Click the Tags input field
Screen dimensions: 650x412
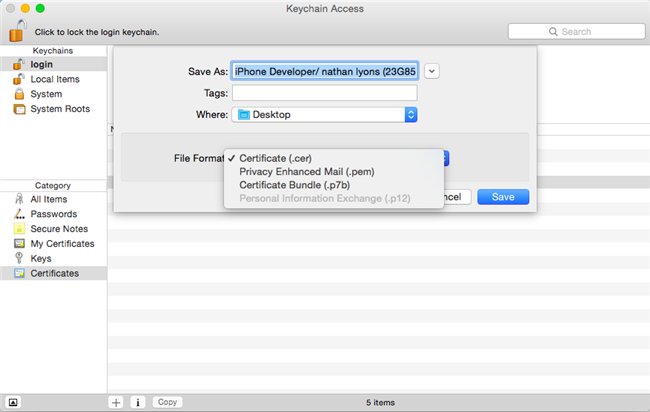[325, 93]
